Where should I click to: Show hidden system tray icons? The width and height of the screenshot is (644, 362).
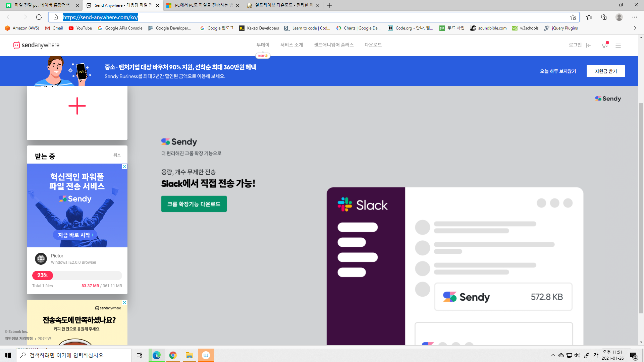point(553,355)
